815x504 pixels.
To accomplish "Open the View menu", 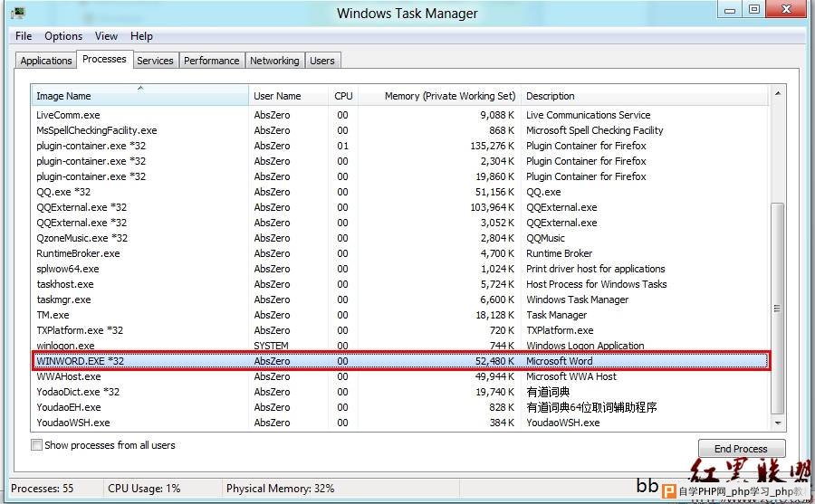I will click(106, 36).
